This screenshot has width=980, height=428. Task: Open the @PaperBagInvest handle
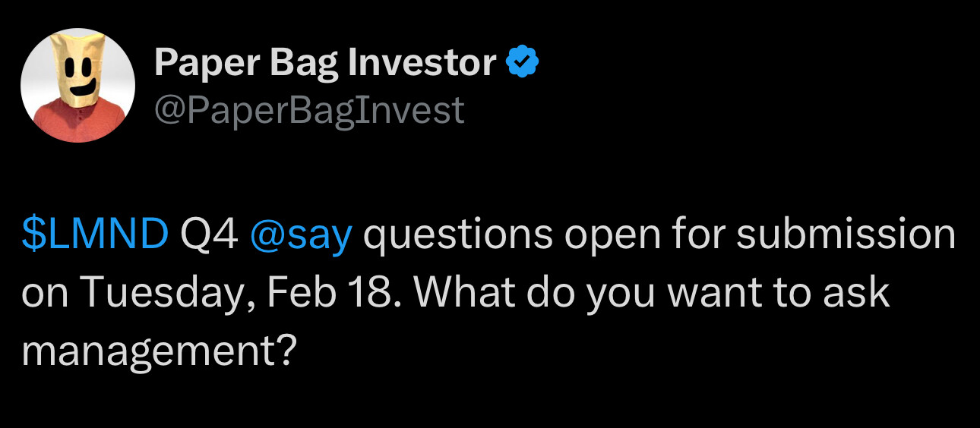(308, 111)
